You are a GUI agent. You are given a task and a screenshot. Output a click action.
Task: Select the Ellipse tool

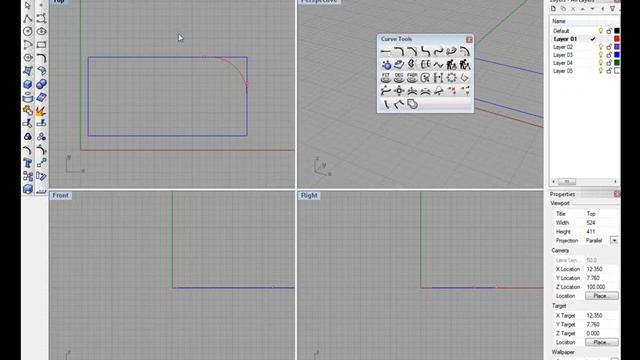point(41,31)
